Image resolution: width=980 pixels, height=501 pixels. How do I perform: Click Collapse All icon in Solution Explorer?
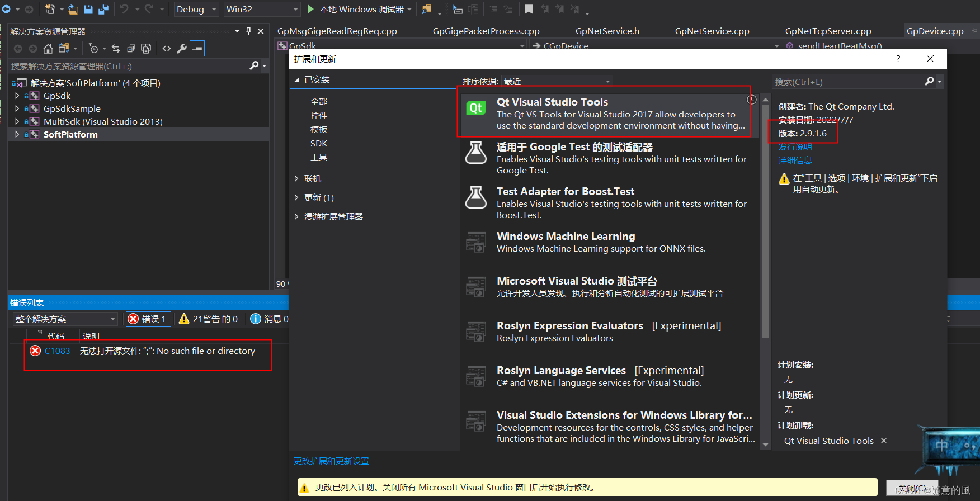point(131,49)
